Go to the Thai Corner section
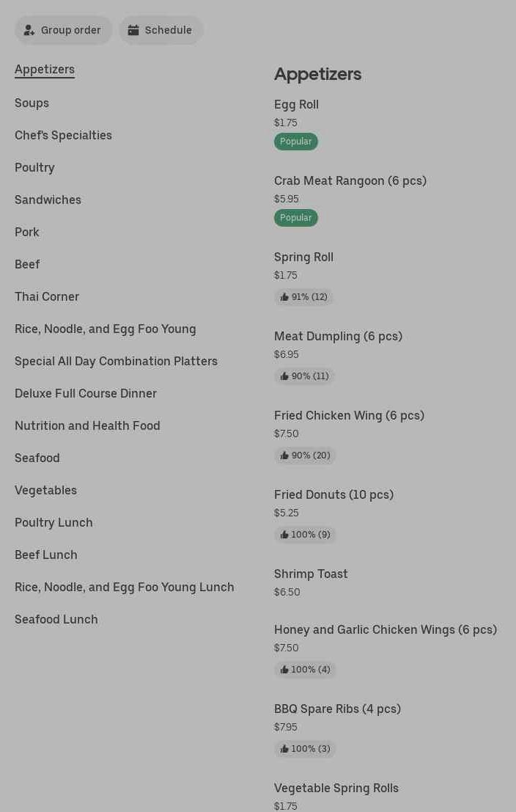 [x=47, y=297]
